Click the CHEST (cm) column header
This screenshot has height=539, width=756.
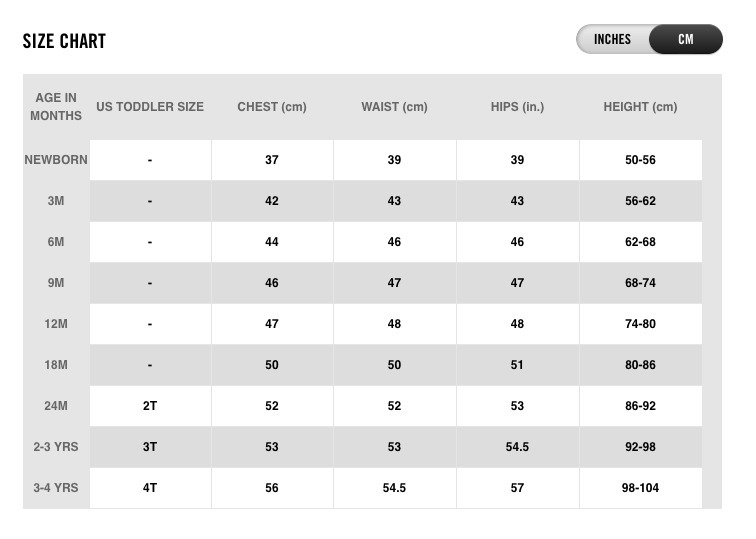coord(272,107)
